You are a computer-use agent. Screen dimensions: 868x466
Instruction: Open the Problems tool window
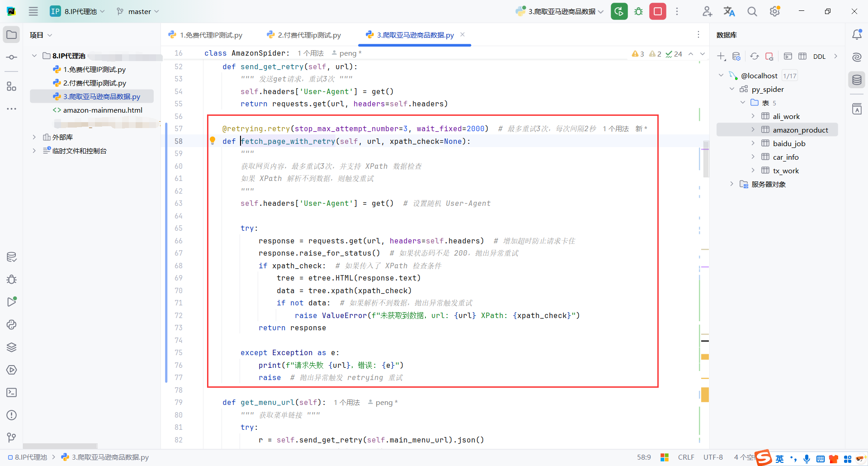[12, 415]
